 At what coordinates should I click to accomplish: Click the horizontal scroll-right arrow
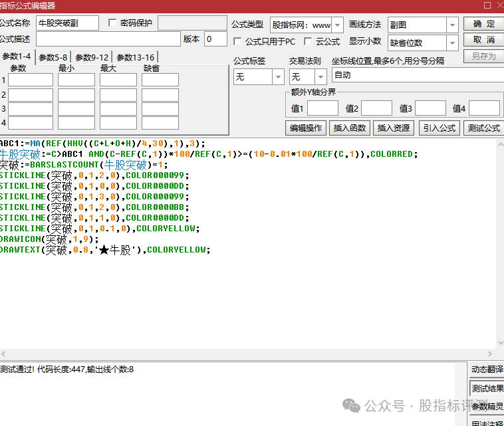coord(489,354)
